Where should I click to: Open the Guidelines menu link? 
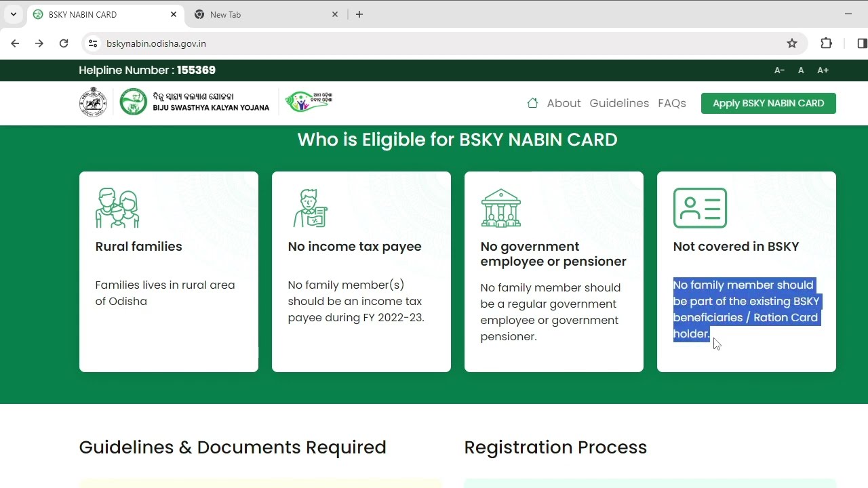coord(619,103)
